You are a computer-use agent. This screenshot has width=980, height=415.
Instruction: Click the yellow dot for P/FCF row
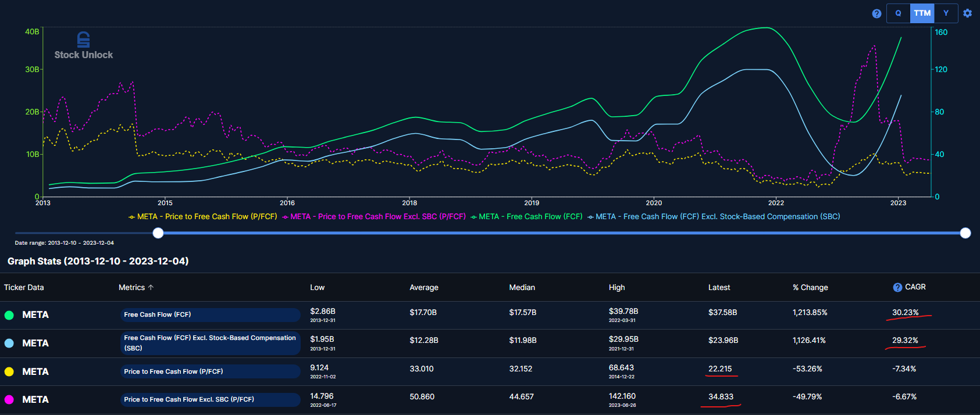click(9, 371)
